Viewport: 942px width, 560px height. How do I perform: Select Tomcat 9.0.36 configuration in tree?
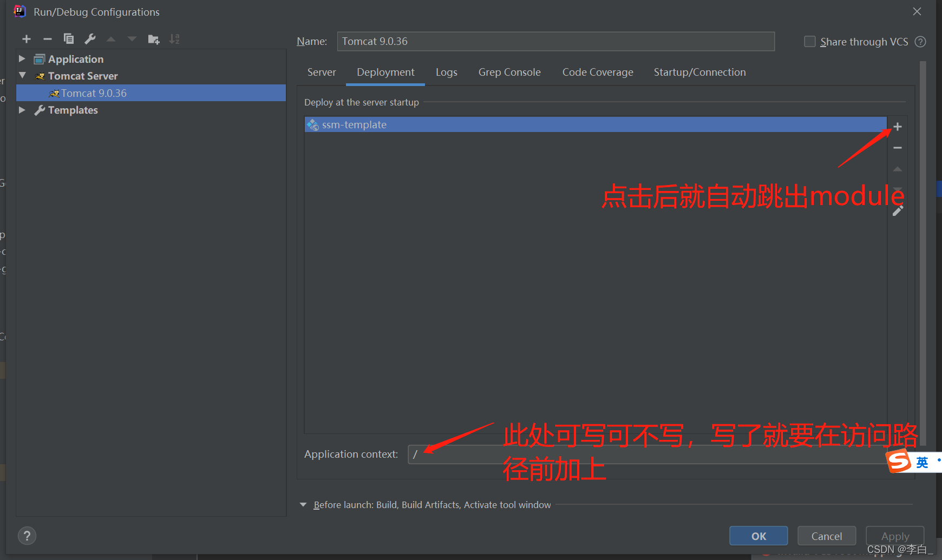(x=151, y=93)
